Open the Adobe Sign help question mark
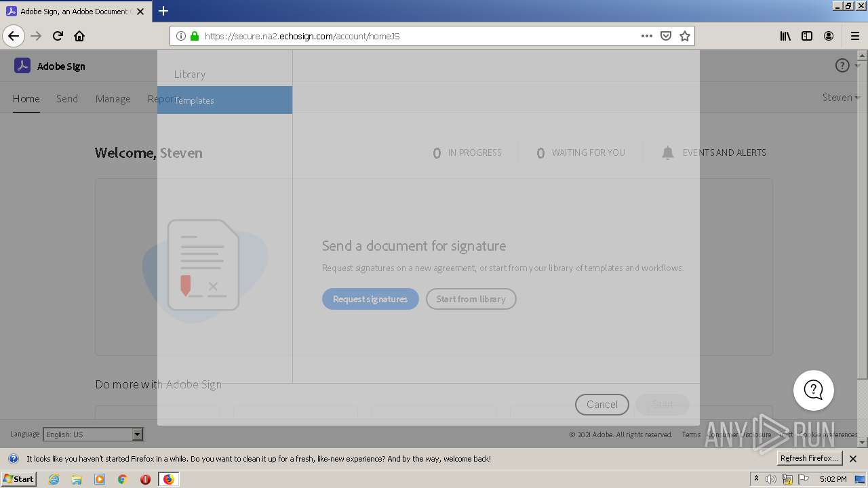Screen dimensions: 868x488 coord(842,66)
